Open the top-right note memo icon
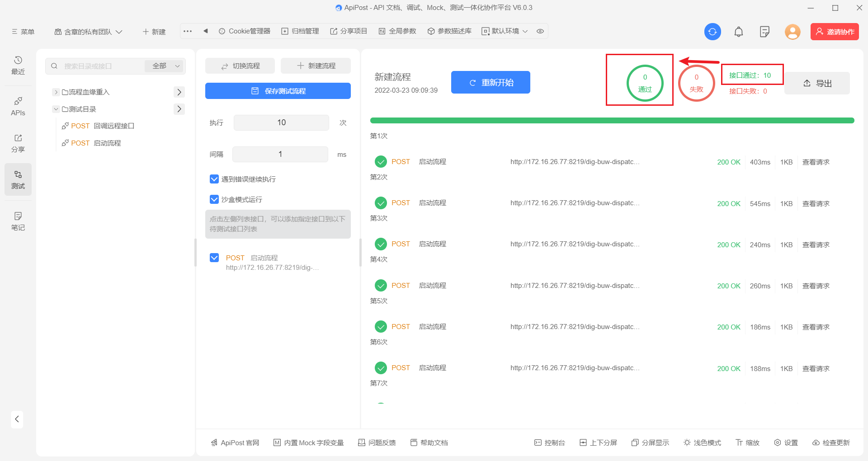 tap(764, 32)
